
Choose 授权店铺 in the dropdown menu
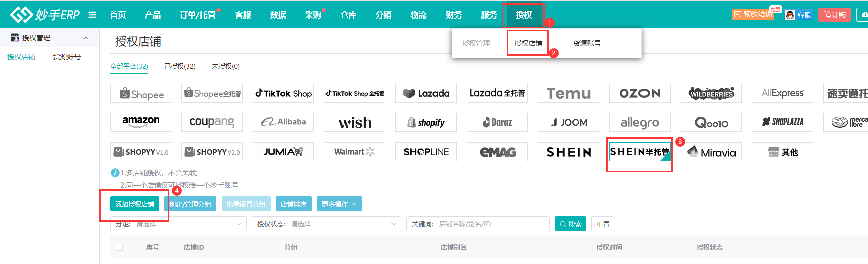pos(528,43)
